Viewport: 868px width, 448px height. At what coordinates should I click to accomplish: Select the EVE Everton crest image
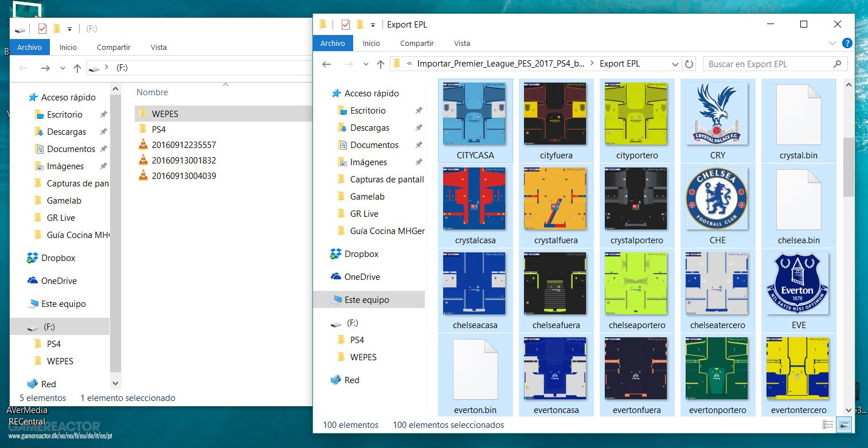point(799,284)
